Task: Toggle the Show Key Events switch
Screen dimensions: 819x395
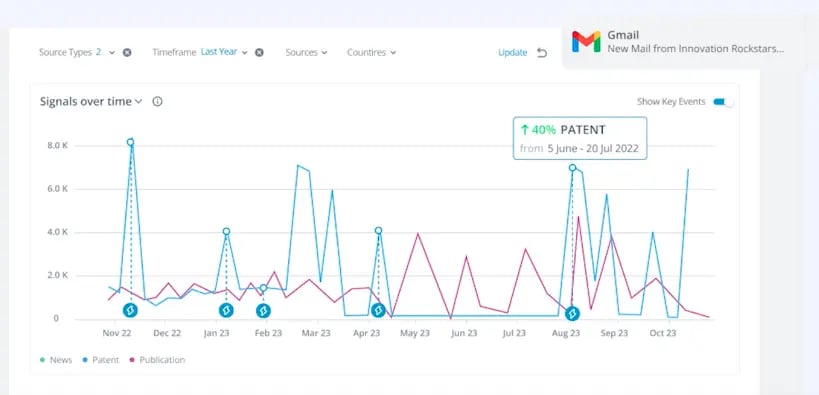Action: 724,102
